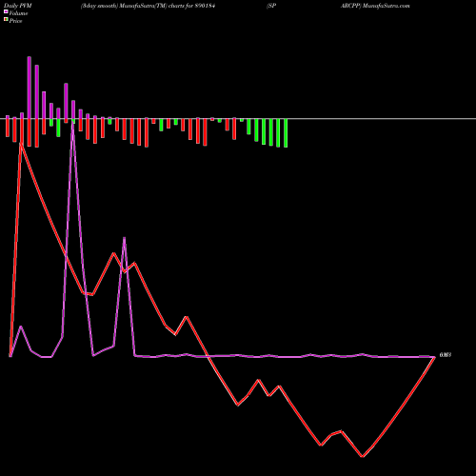Click the green-red Price legend swatch
The image size is (476, 476).
tap(6, 20)
